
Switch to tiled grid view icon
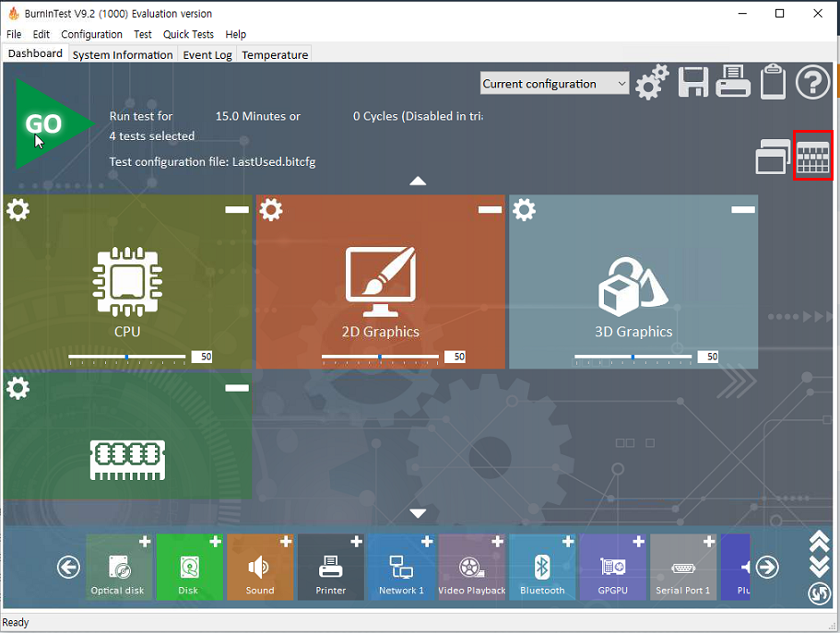(x=812, y=156)
